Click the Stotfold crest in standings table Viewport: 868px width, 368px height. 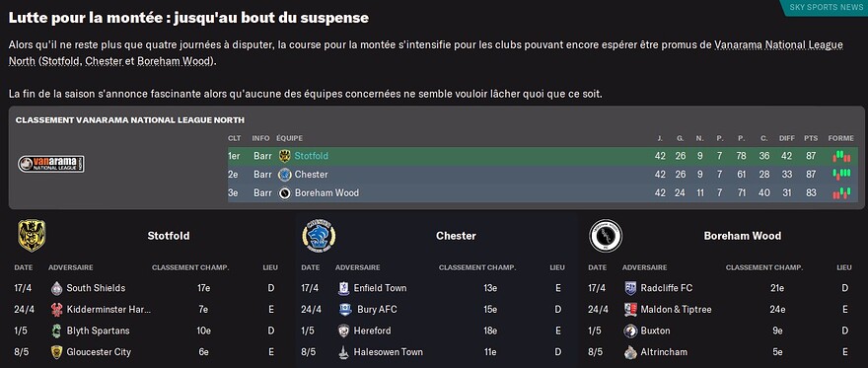284,156
